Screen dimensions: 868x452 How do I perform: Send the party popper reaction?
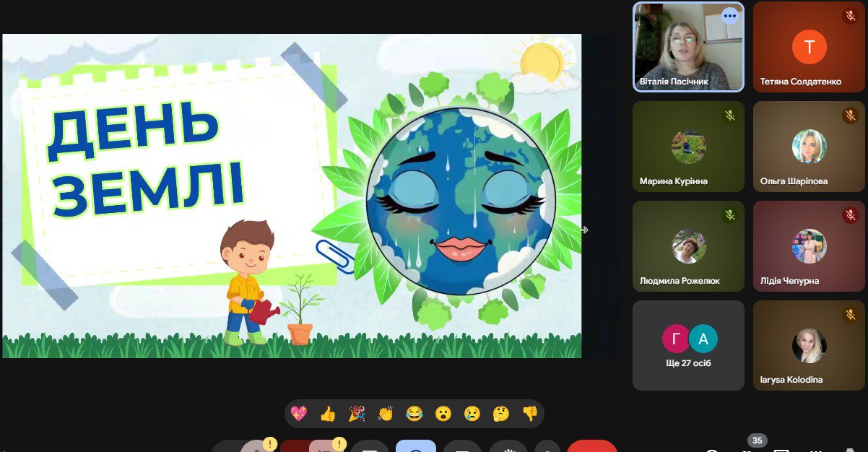[357, 414]
